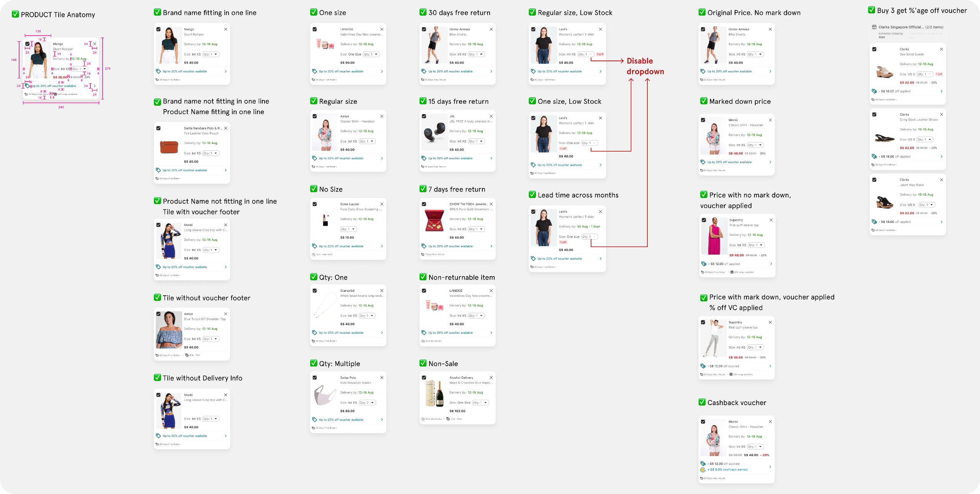Open Qty dropdown on Estee Lauder Pure Color tile
The height and width of the screenshot is (494, 980).
[x=348, y=229]
